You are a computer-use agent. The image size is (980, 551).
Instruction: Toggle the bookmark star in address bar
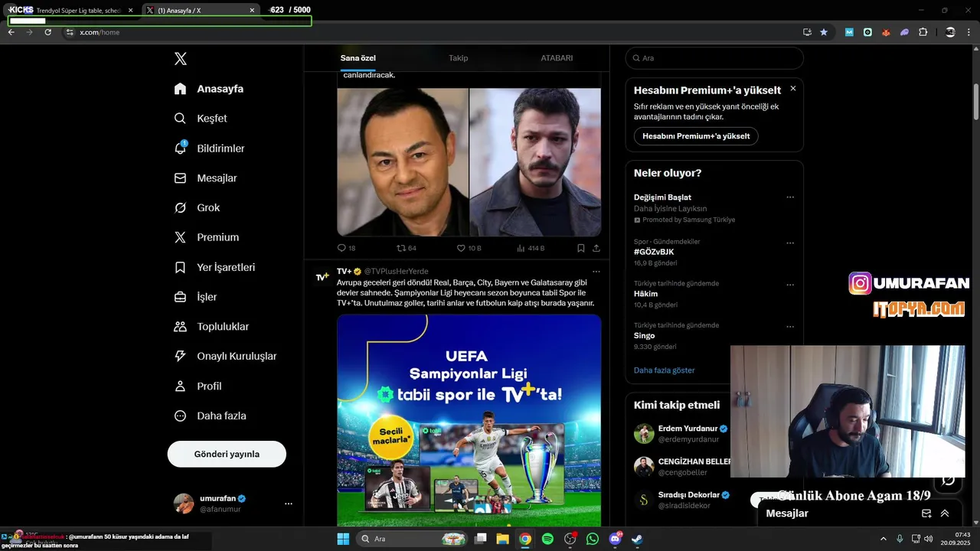[x=824, y=32]
